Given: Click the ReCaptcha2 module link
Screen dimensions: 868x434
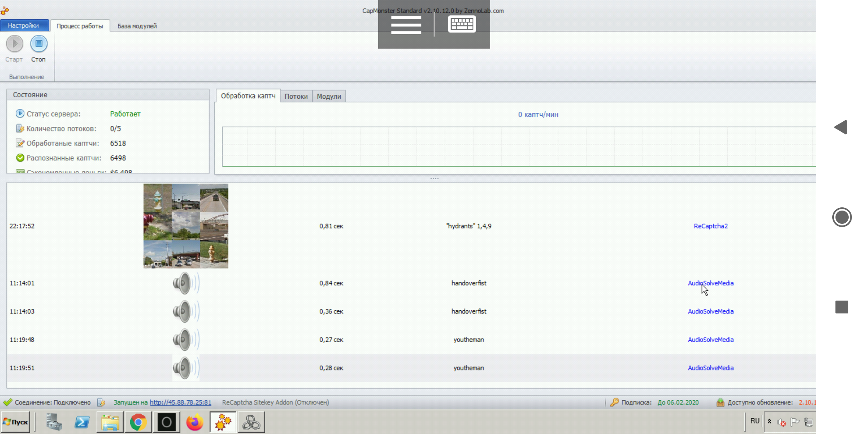Looking at the screenshot, I should click(x=710, y=226).
